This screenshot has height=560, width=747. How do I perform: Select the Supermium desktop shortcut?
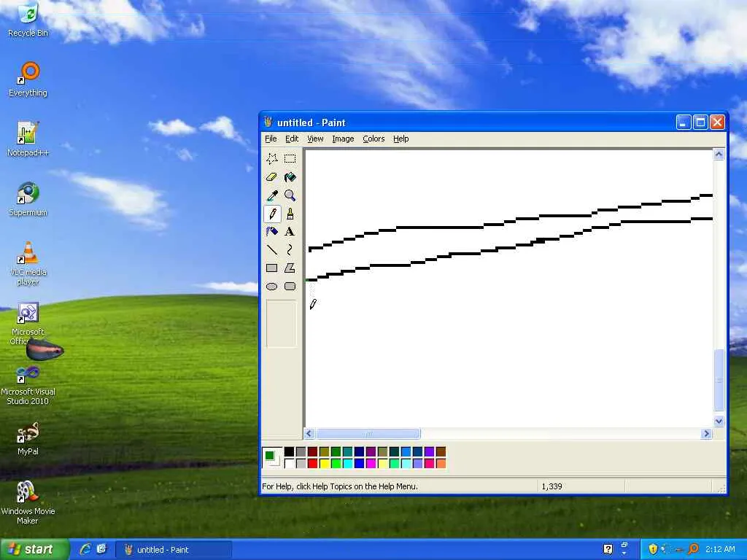tap(28, 199)
